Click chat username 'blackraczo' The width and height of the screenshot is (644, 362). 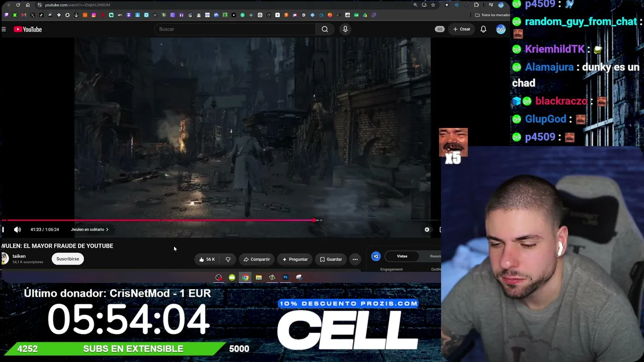coord(561,101)
